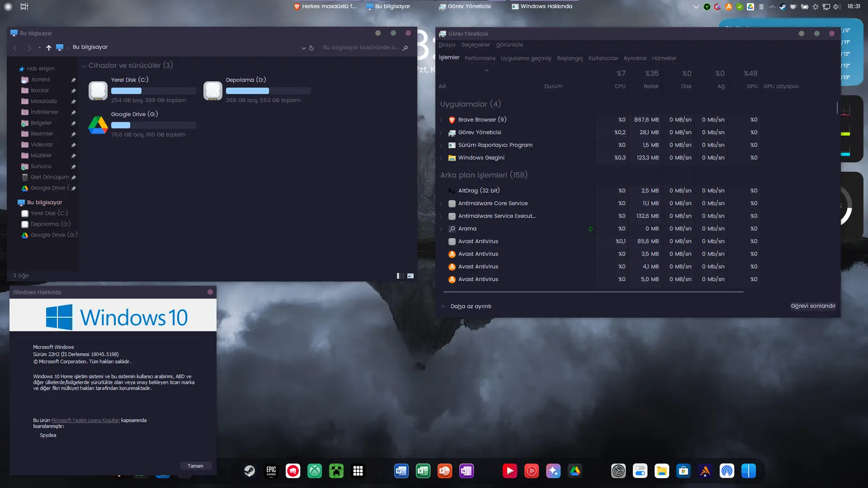Collapse Task Manager with Daha az ayrıntı

(466, 306)
